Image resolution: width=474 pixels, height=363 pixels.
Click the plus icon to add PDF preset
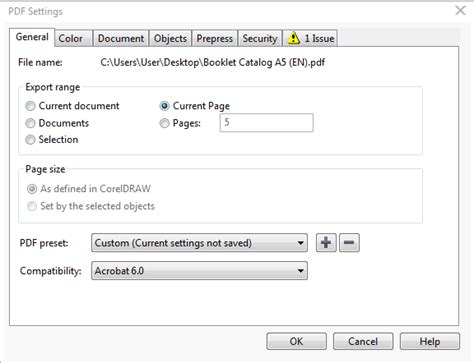[x=326, y=242]
